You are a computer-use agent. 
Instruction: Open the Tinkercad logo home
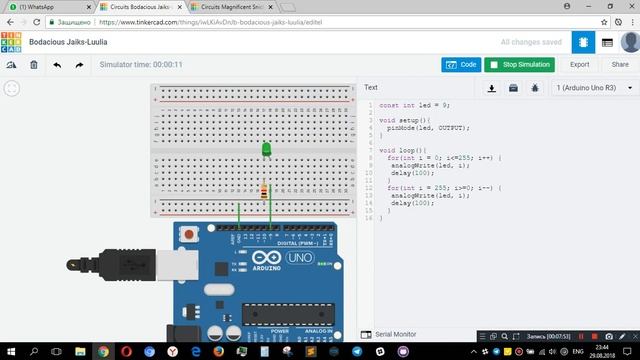point(11,42)
